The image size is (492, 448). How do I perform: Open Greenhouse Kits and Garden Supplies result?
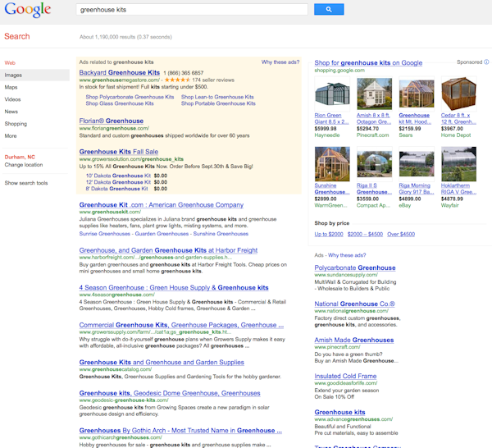[x=162, y=363]
